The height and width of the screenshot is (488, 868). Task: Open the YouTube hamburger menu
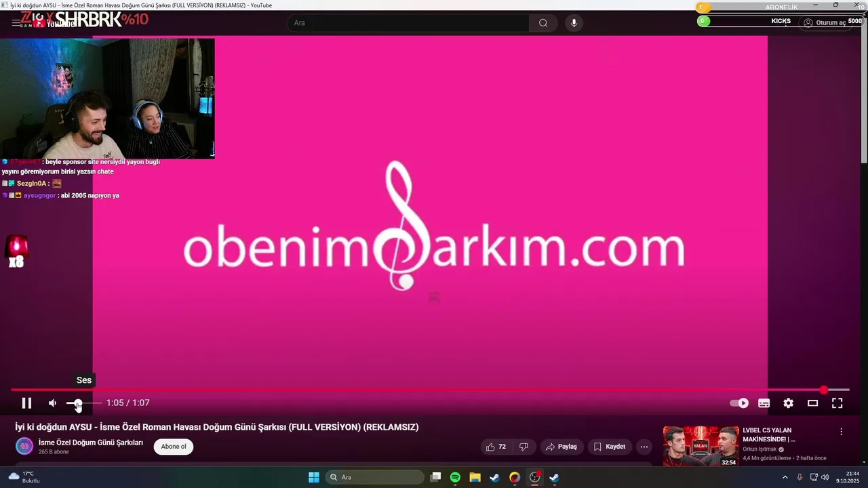pyautogui.click(x=16, y=23)
